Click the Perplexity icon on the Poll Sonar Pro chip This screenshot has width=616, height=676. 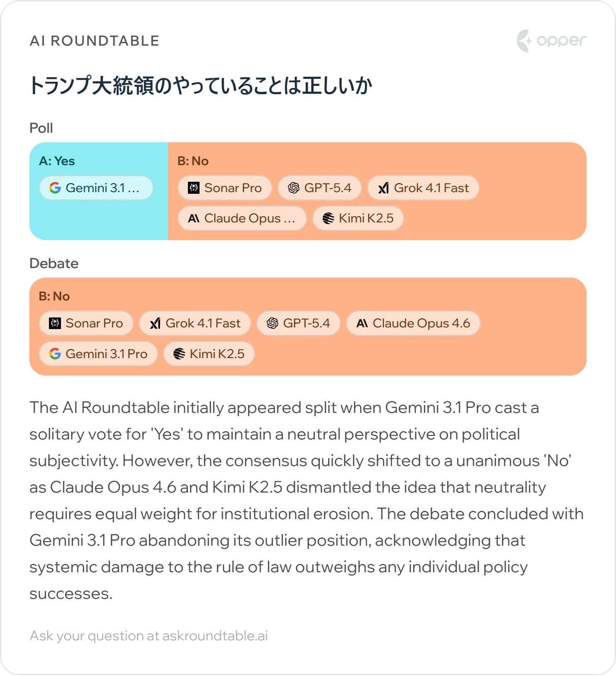pos(194,188)
